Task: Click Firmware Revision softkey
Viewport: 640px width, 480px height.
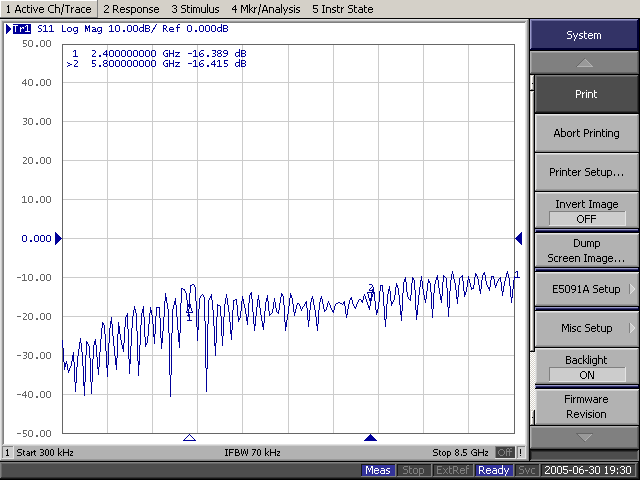Action: 586,406
